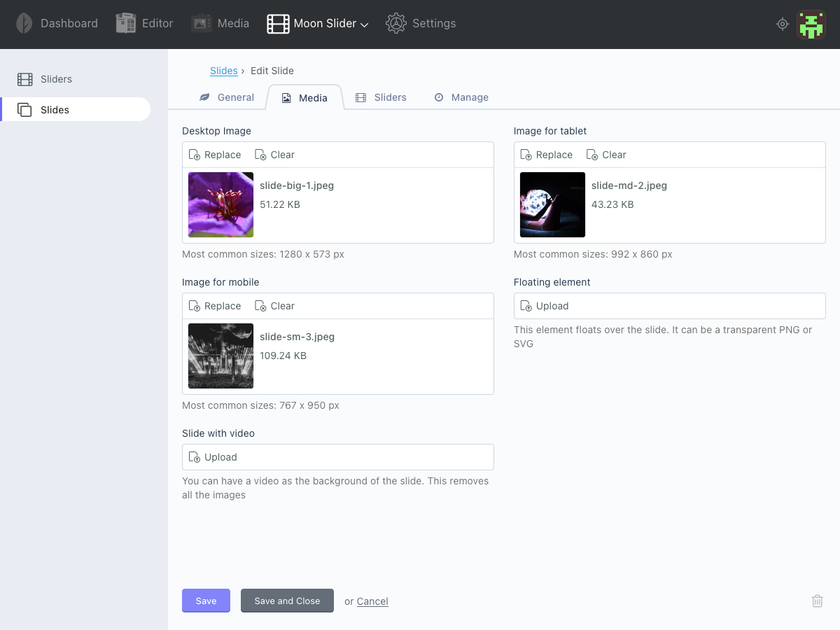Image resolution: width=840 pixels, height=630 pixels.
Task: Click the General tab leaf icon
Action: pyautogui.click(x=204, y=97)
